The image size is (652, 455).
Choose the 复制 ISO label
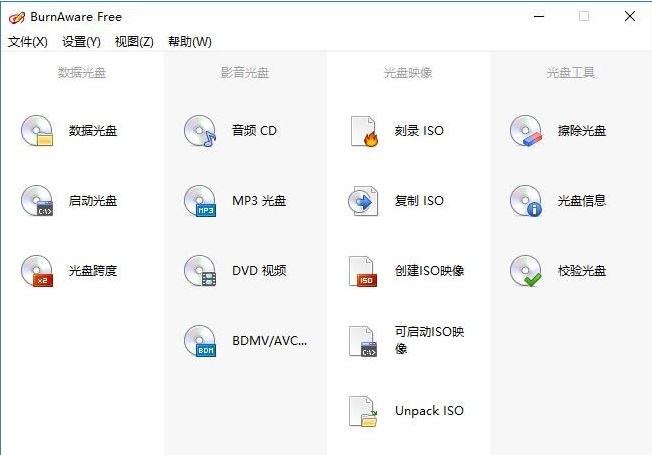[x=419, y=201]
